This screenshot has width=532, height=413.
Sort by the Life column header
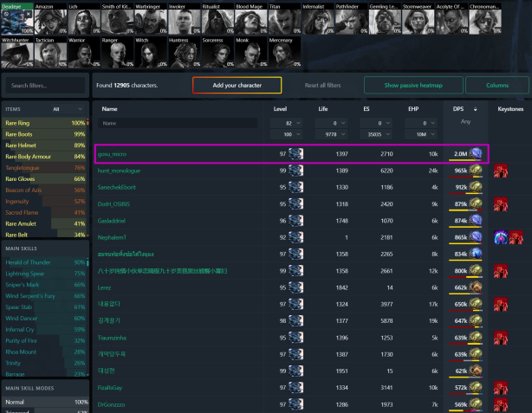point(323,109)
